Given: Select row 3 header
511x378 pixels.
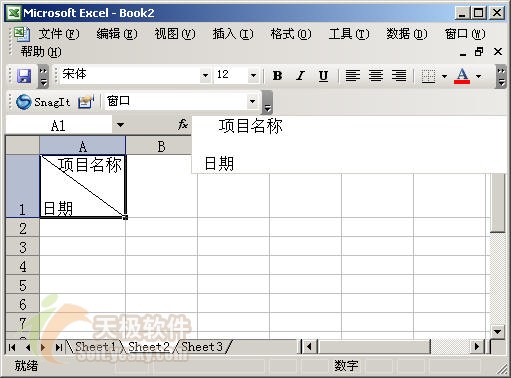Looking at the screenshot, I should [x=22, y=247].
